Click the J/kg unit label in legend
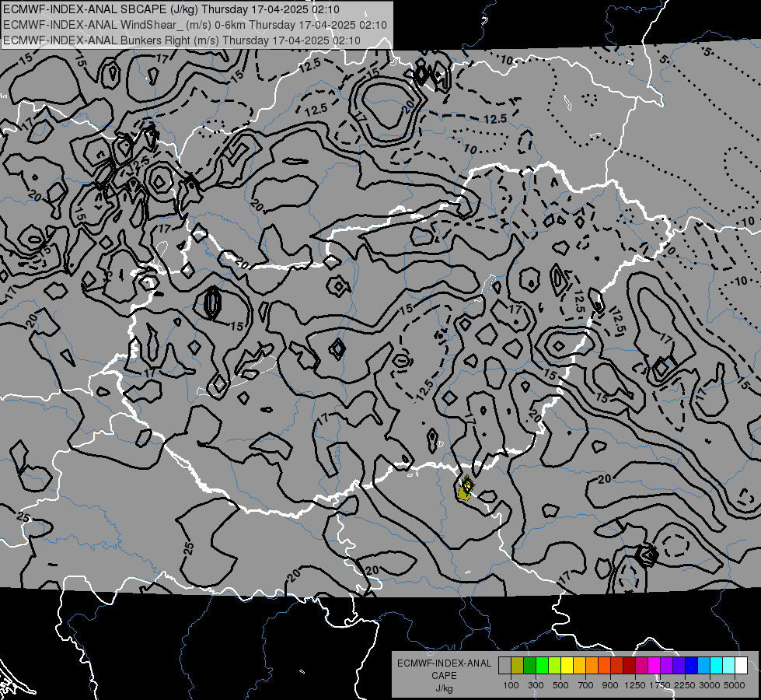 (x=444, y=688)
